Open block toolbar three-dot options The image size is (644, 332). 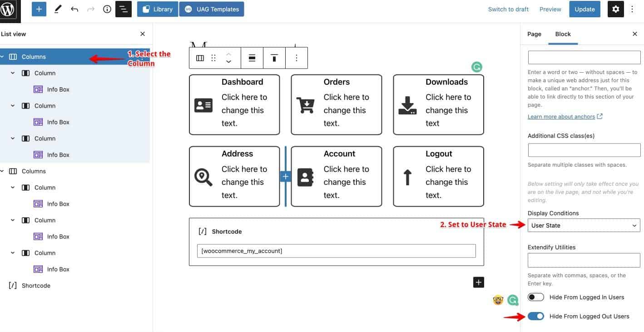point(297,58)
